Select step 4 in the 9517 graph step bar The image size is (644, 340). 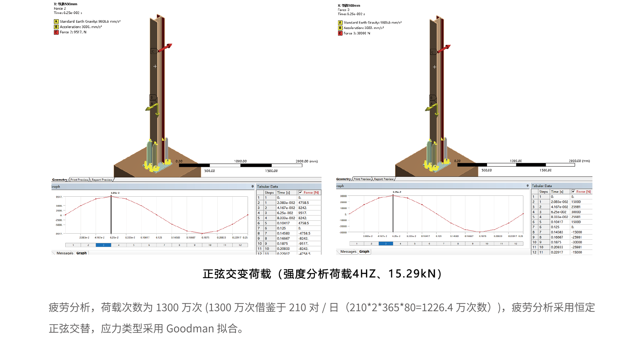119,245
